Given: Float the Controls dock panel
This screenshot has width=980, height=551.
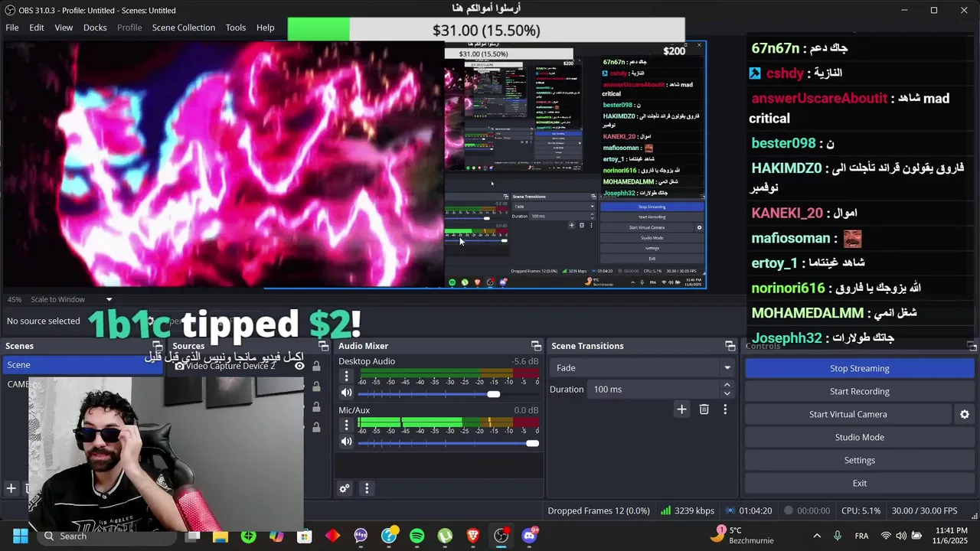Looking at the screenshot, I should [x=972, y=346].
